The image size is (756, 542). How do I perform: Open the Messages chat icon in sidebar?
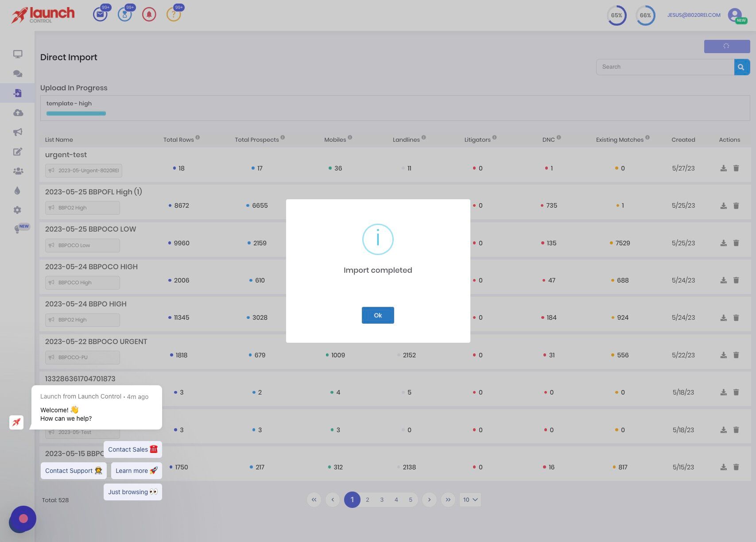point(18,74)
